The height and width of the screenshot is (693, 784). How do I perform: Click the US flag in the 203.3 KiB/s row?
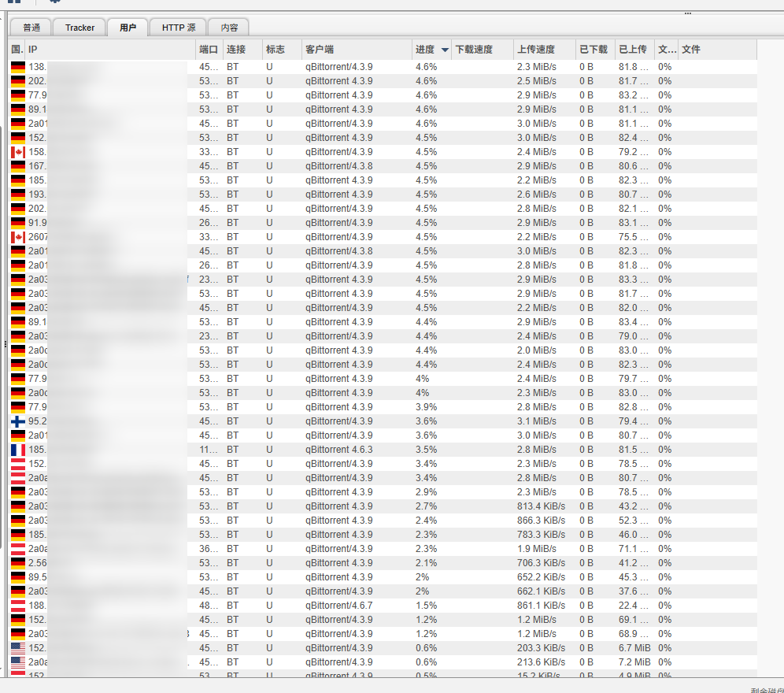coord(17,648)
